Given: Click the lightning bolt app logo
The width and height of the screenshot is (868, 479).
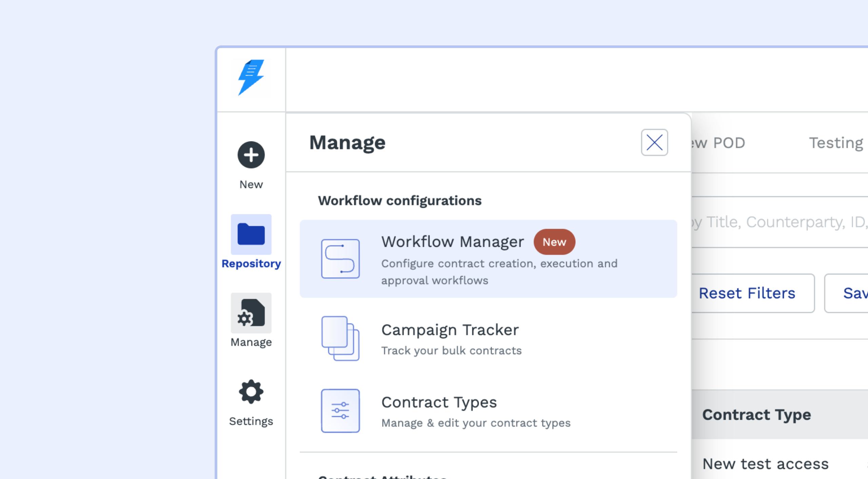Looking at the screenshot, I should [x=251, y=77].
